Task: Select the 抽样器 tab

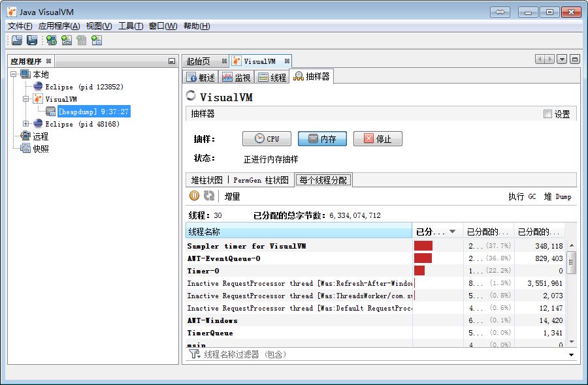Action: (312, 76)
